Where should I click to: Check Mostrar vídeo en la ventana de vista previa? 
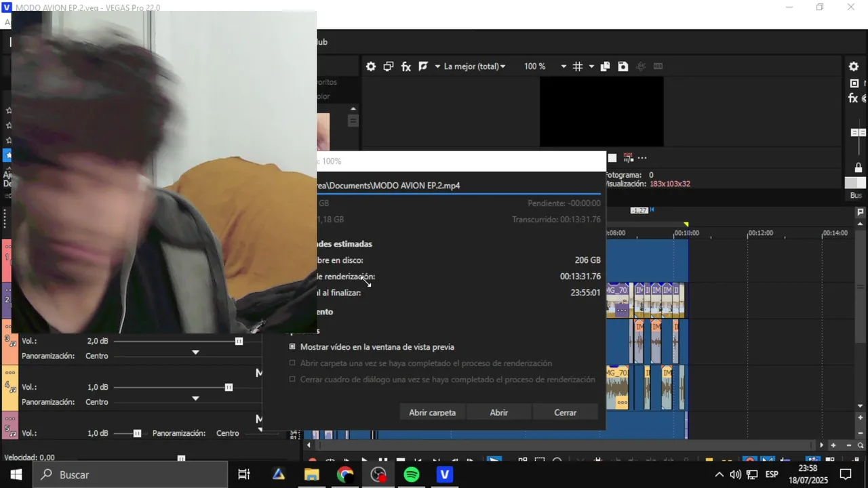tap(292, 346)
